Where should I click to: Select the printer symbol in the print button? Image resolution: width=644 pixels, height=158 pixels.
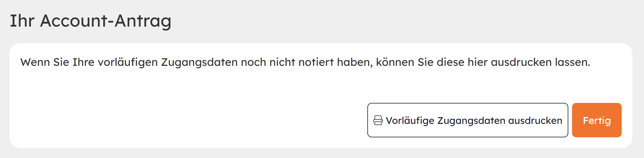[x=378, y=120]
